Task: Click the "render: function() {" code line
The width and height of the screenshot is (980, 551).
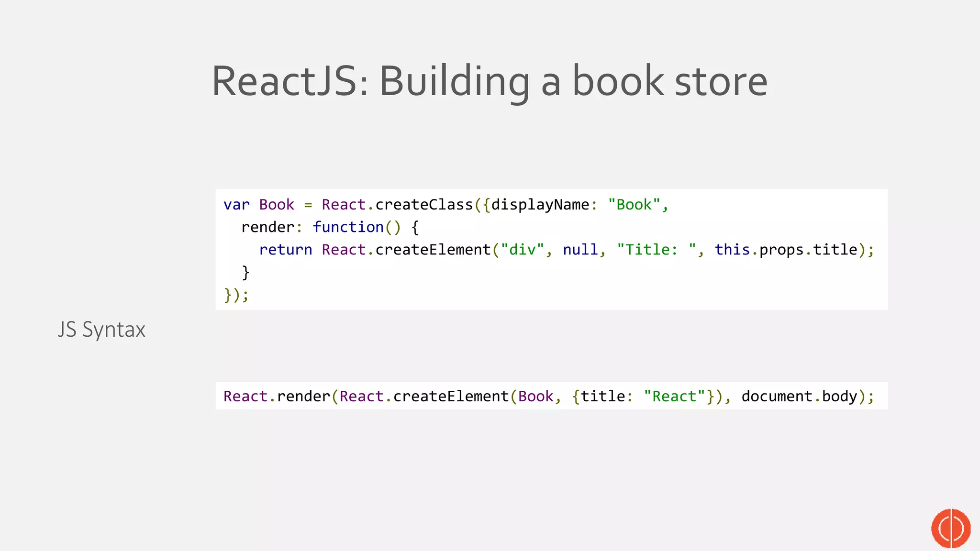Action: tap(330, 227)
